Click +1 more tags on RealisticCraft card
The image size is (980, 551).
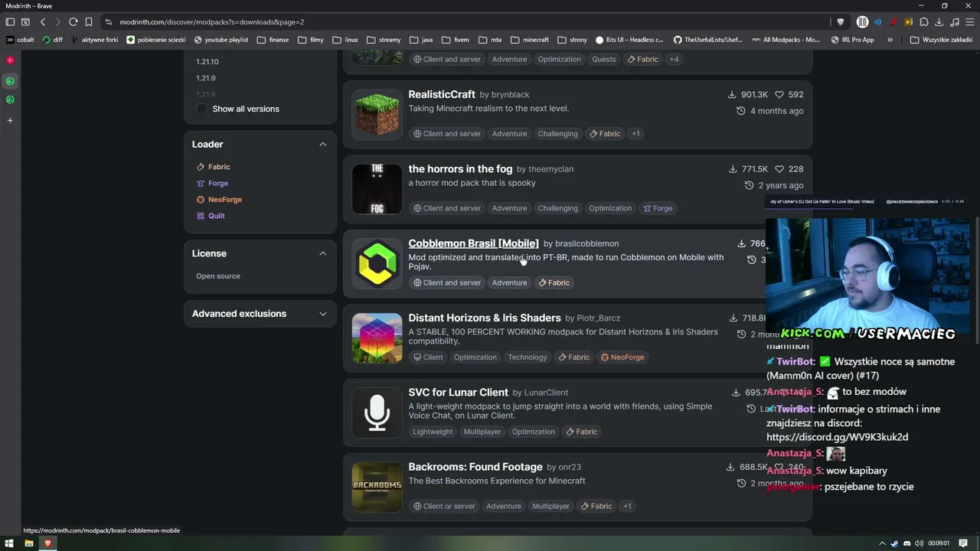point(635,134)
